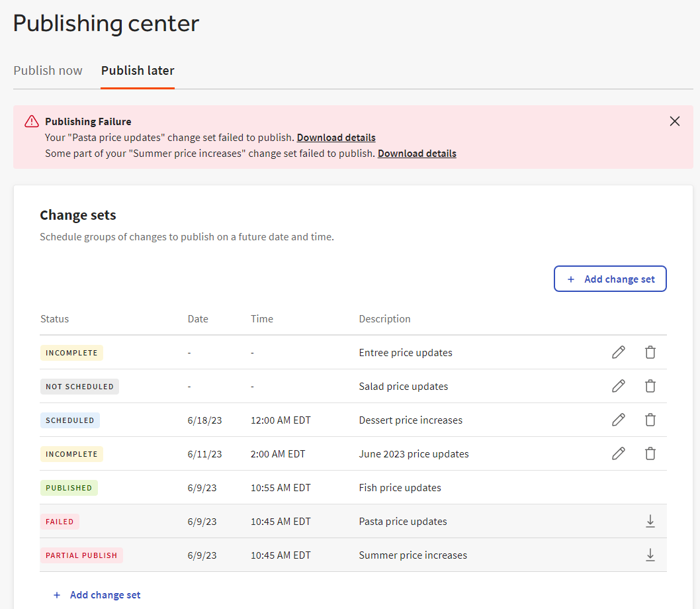Dismiss the Publishing Failure alert

coord(674,121)
